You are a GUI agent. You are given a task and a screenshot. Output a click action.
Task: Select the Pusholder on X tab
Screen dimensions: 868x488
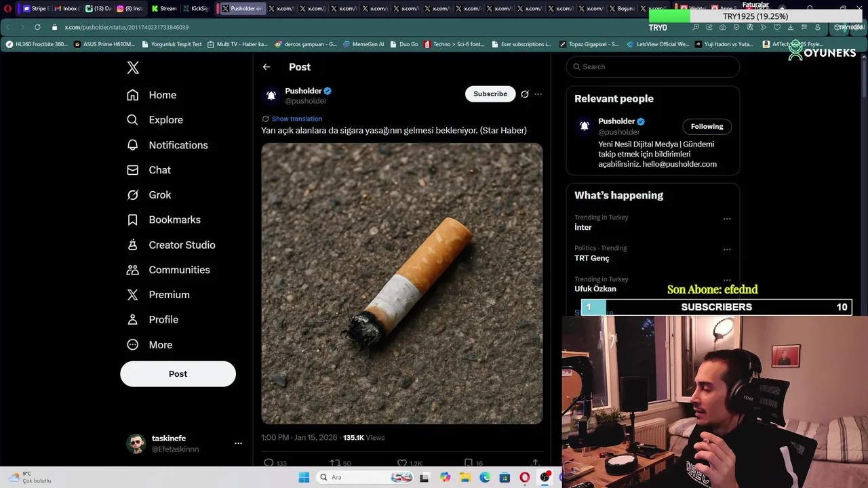pos(241,9)
